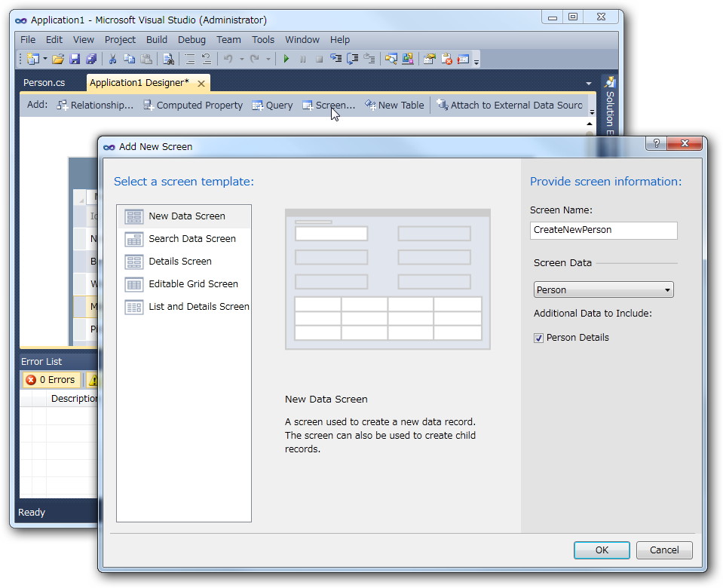This screenshot has width=723, height=588.
Task: Open the designer toolbar overflow arrow
Action: [x=592, y=112]
